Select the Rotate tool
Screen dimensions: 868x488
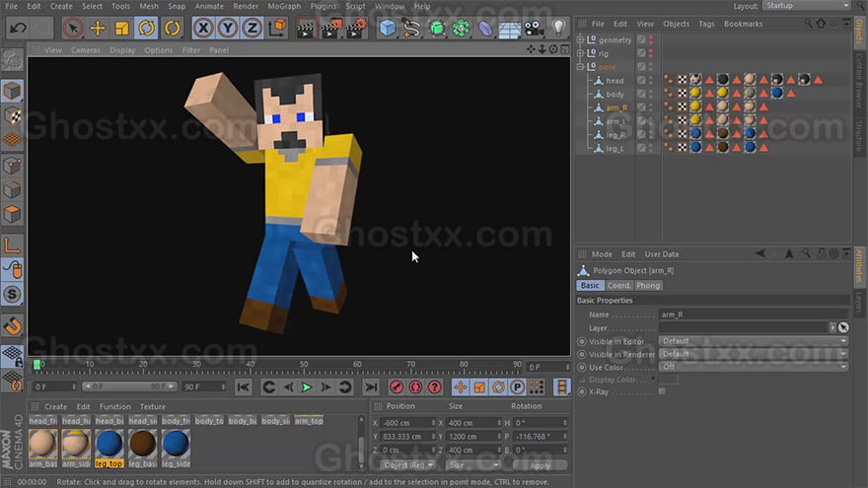tap(146, 28)
